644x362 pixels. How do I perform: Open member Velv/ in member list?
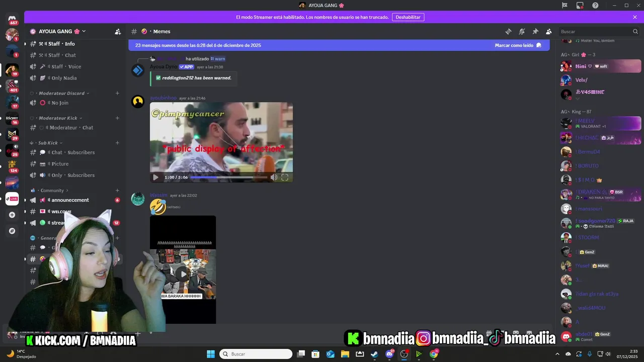click(x=601, y=80)
